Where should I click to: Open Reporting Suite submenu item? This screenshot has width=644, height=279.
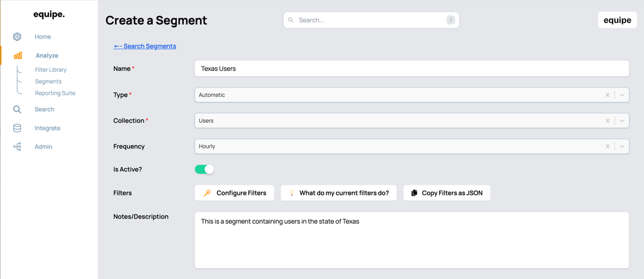tap(55, 93)
